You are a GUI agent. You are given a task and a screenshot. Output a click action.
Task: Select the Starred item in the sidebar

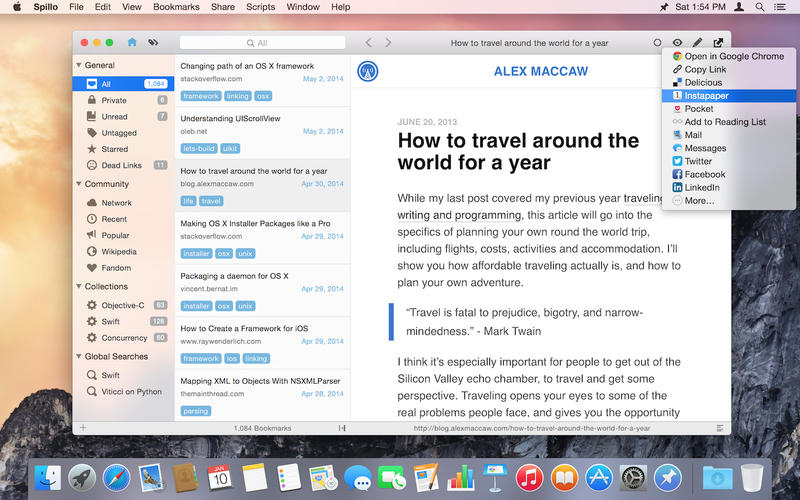pos(114,149)
